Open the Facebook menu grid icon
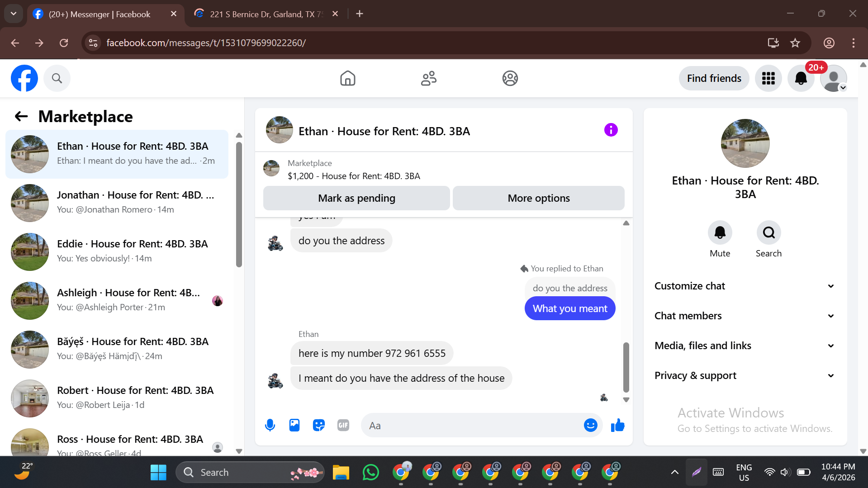The height and width of the screenshot is (488, 868). coord(768,78)
